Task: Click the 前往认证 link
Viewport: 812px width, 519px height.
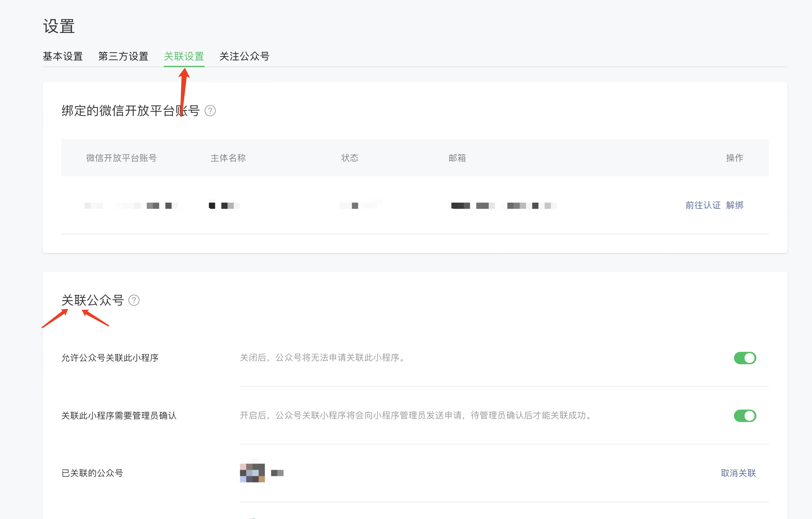Action: tap(703, 205)
